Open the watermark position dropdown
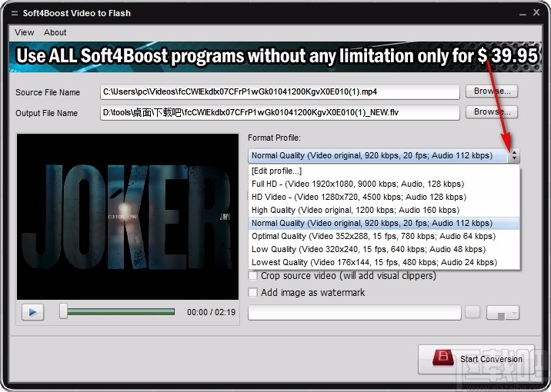 [503, 312]
